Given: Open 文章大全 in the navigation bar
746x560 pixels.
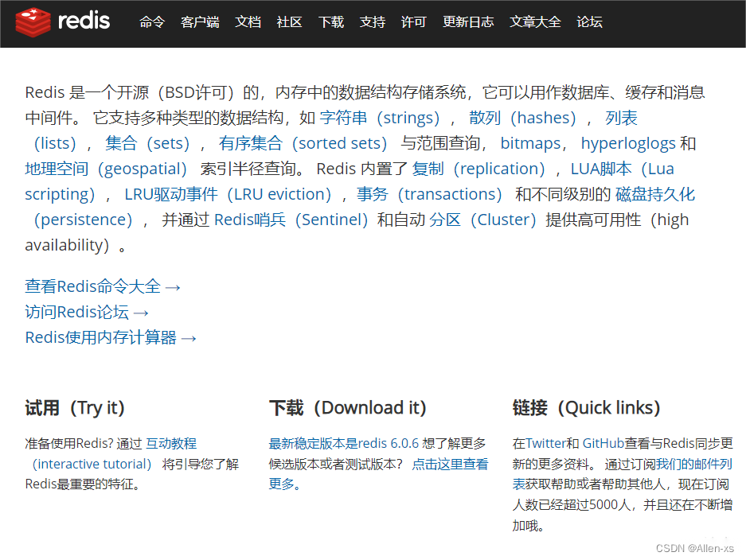Looking at the screenshot, I should [x=535, y=21].
